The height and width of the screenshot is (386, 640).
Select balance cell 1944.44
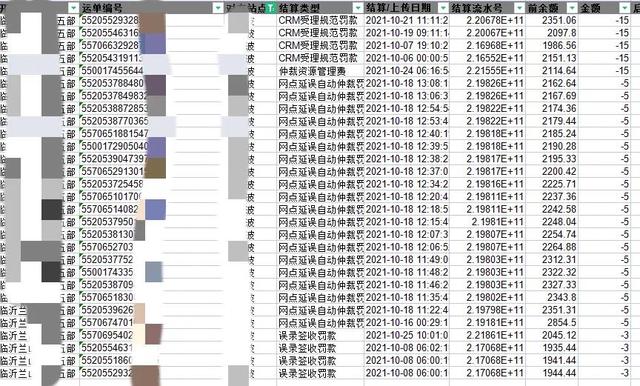[552, 373]
